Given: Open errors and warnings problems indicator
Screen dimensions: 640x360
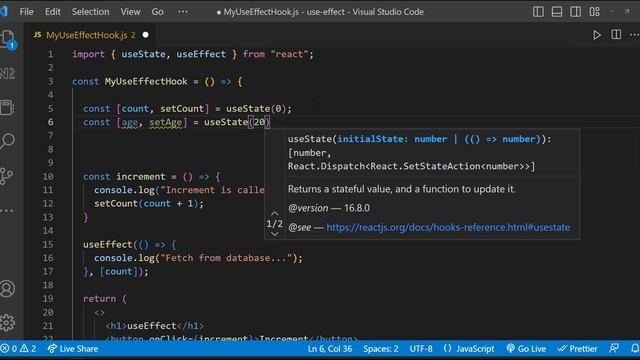Looking at the screenshot, I should point(18,349).
